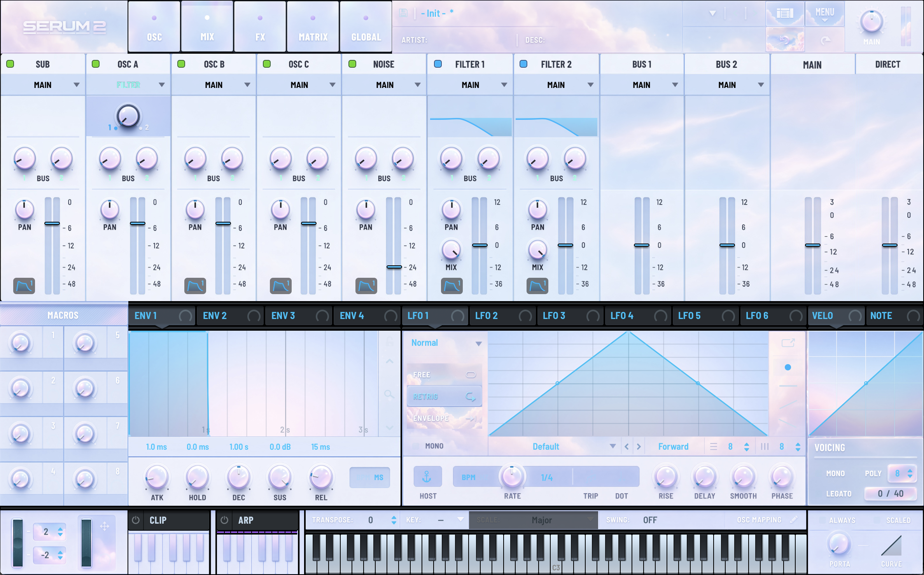Screen dimensions: 924x575
Task: Click the OSC MAPPING pencil edit icon
Action: 794,519
